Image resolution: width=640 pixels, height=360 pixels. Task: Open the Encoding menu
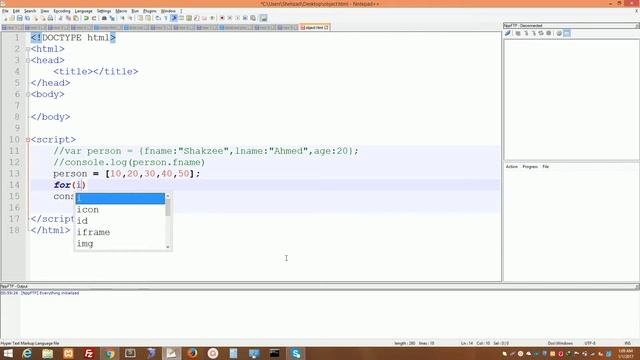tap(62, 11)
